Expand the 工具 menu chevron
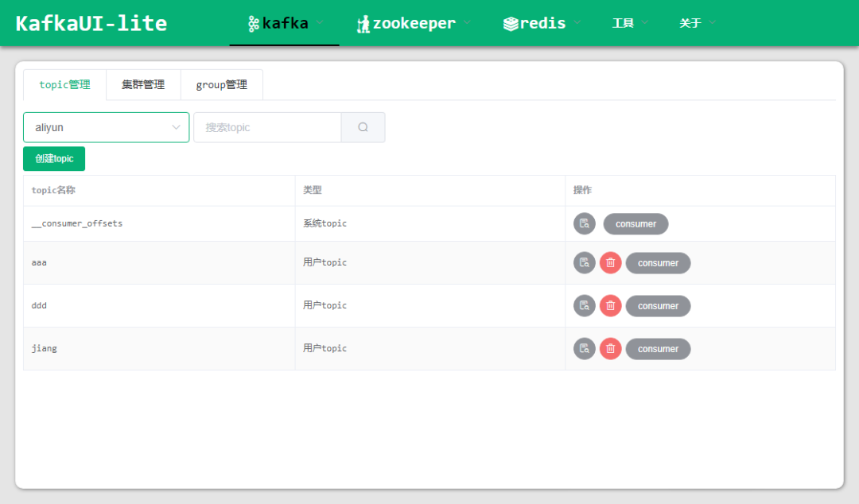This screenshot has width=859, height=504. (x=645, y=22)
